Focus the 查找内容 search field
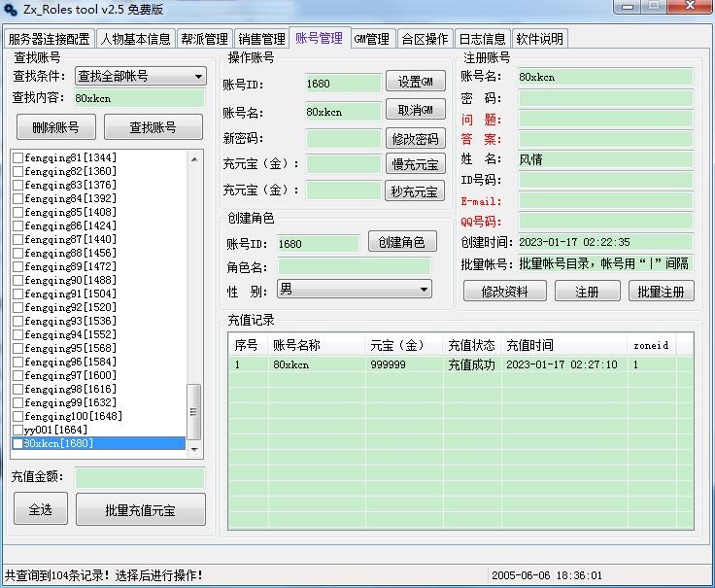The image size is (715, 588). (x=139, y=98)
